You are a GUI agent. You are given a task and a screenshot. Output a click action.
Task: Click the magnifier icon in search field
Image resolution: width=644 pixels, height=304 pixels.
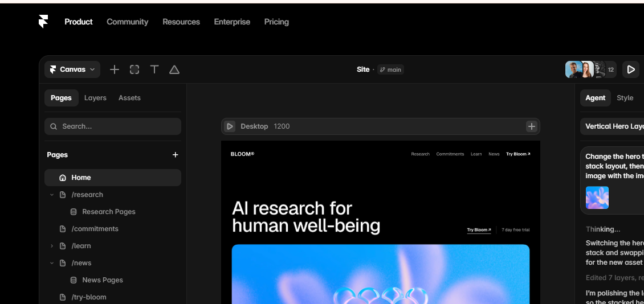click(54, 126)
